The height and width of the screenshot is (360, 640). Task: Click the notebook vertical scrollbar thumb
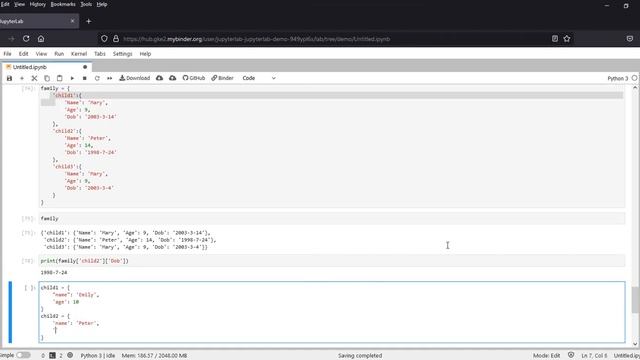pyautogui.click(x=635, y=300)
